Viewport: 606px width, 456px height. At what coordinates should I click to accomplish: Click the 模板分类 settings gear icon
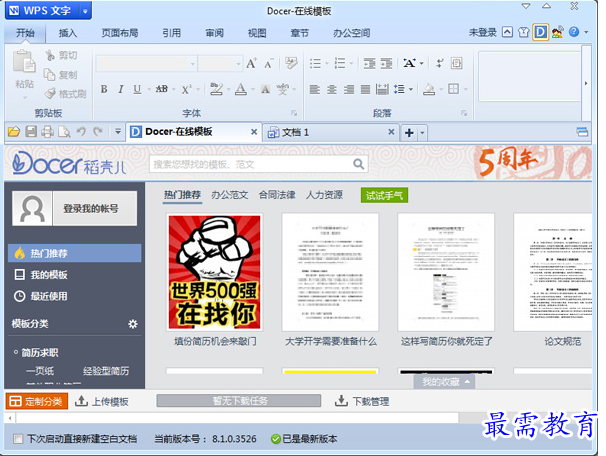(x=133, y=324)
